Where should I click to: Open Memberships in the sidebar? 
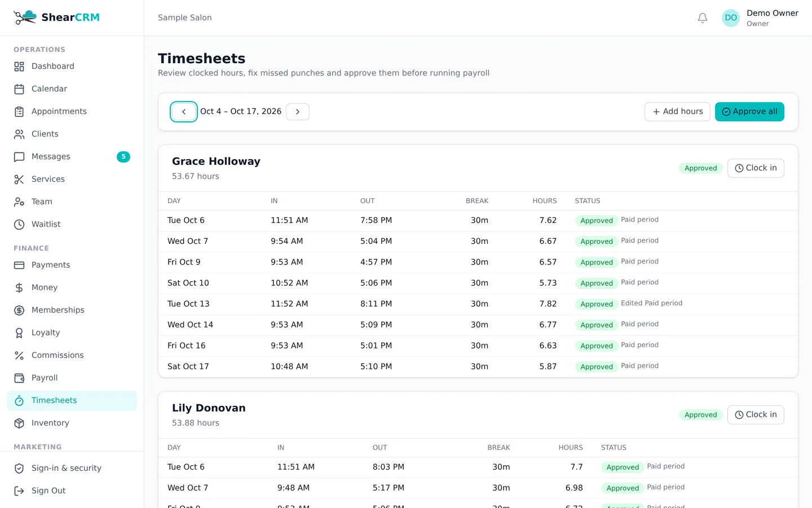click(72, 310)
